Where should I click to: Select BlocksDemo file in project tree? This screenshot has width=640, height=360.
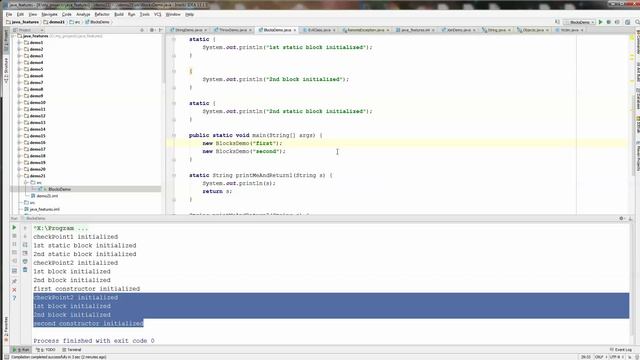pos(59,189)
